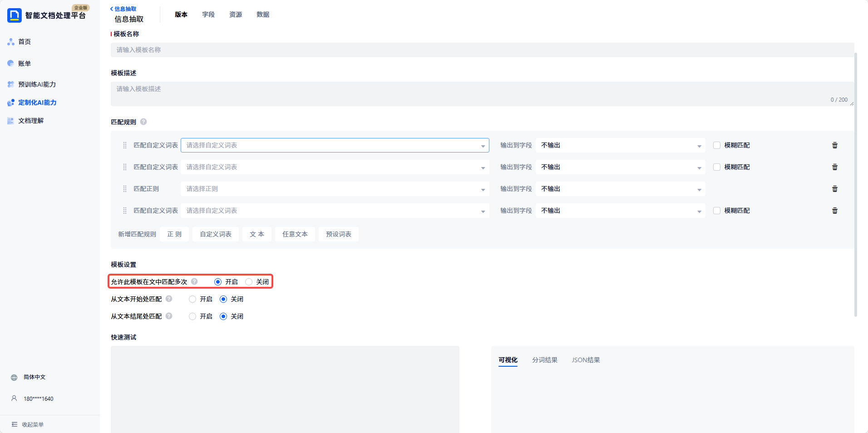Open second row 请选择自定义词表 dropdown
This screenshot has height=433, width=868.
(335, 167)
